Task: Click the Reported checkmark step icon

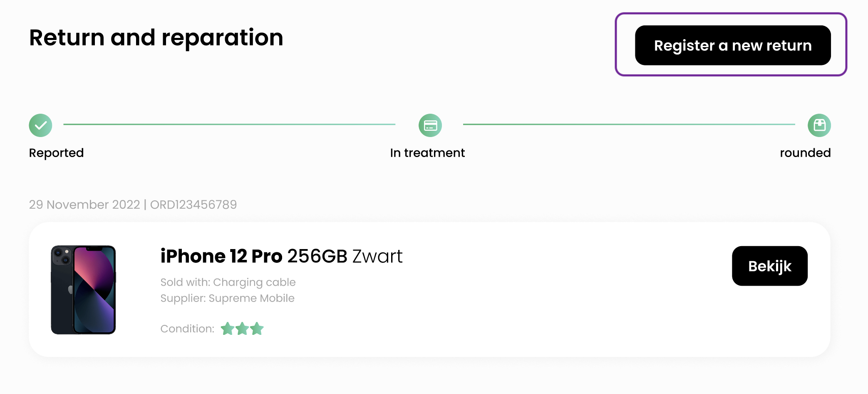Action: click(x=40, y=125)
